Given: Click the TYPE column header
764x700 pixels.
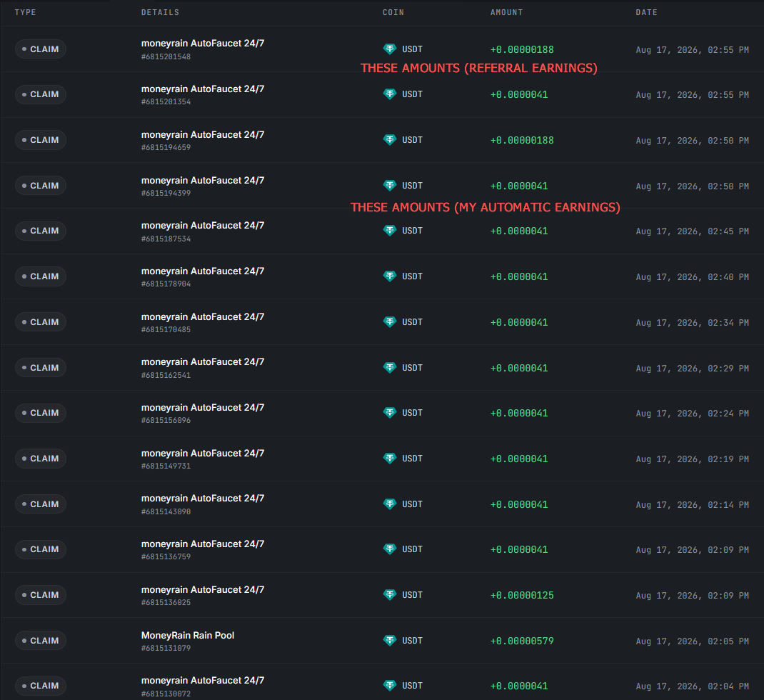Looking at the screenshot, I should pos(25,12).
